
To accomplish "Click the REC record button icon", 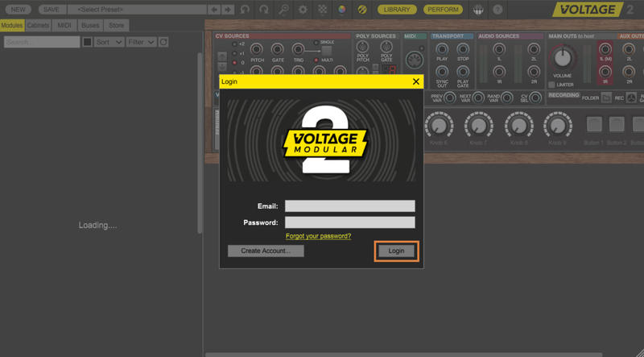I will pos(631,98).
